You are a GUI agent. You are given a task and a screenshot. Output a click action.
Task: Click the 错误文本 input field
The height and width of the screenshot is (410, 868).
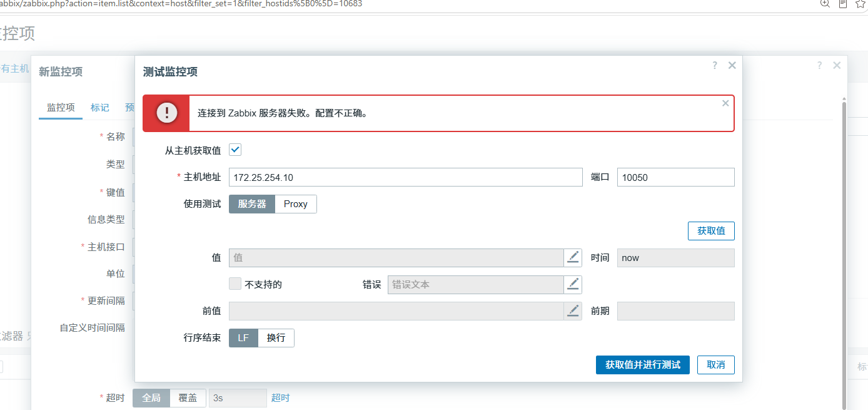point(476,284)
